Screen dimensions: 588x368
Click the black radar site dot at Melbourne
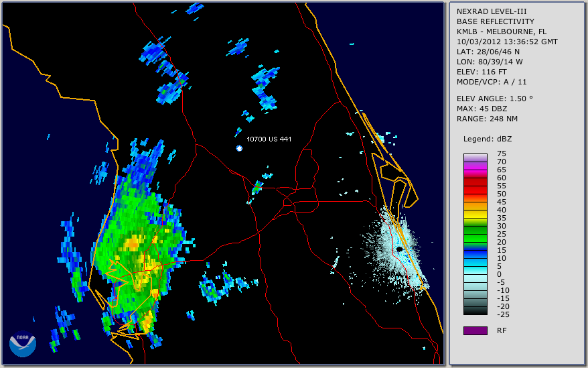pos(400,249)
